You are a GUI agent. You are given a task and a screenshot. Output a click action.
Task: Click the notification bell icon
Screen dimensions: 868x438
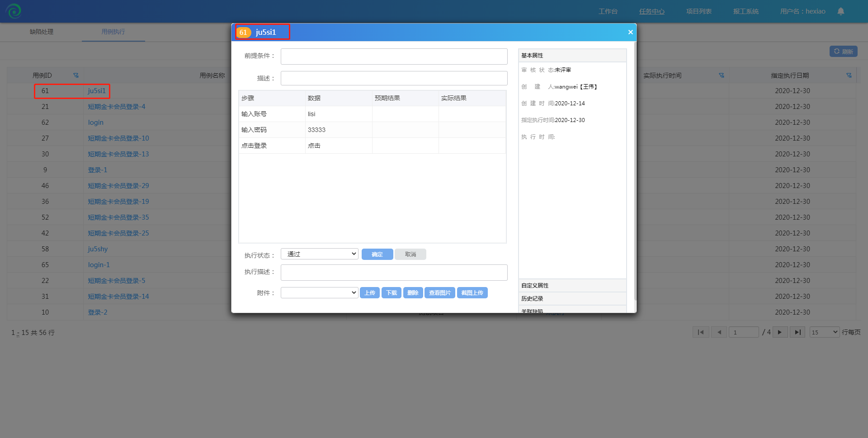[840, 11]
